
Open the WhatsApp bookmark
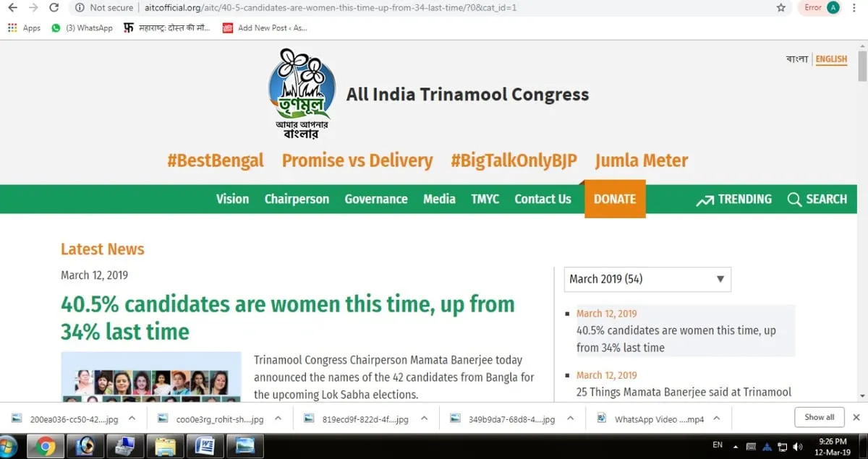point(82,28)
